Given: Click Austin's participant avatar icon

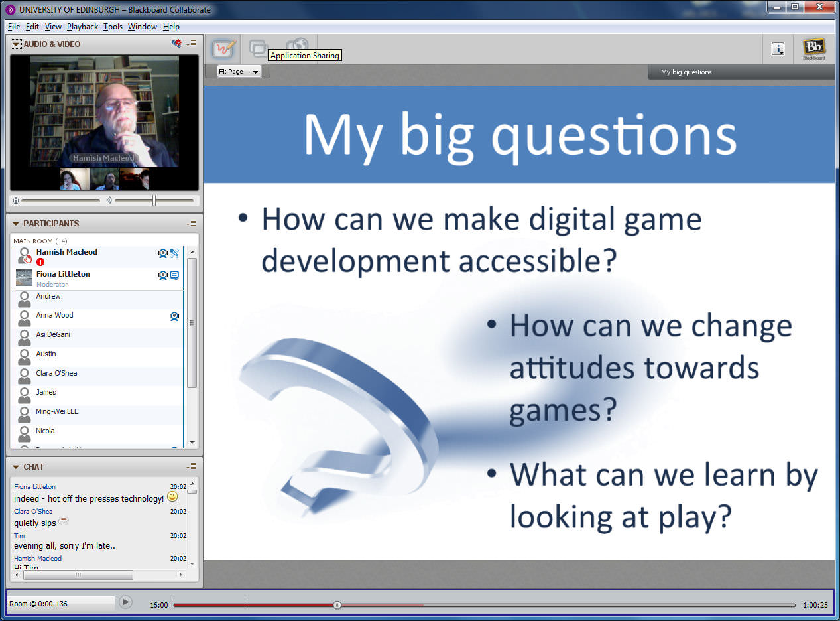Looking at the screenshot, I should click(25, 357).
